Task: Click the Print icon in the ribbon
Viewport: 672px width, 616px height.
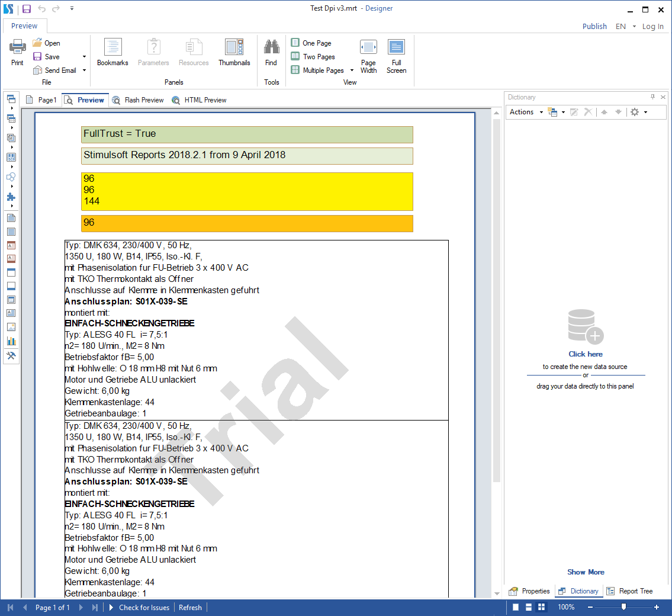Action: [x=17, y=52]
